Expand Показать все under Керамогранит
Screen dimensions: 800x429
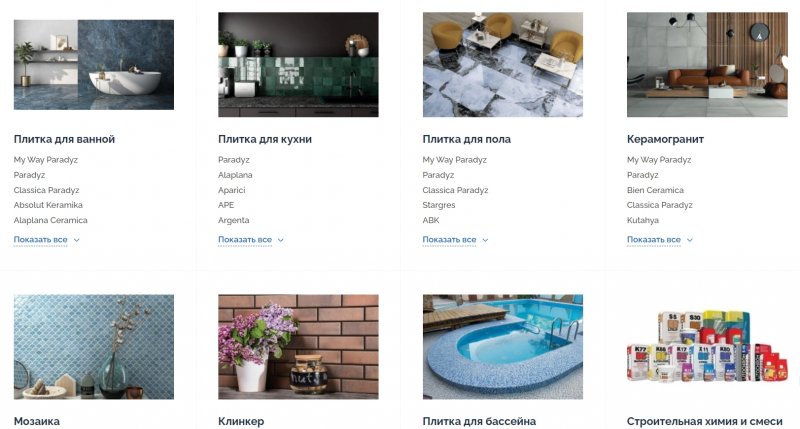click(660, 240)
